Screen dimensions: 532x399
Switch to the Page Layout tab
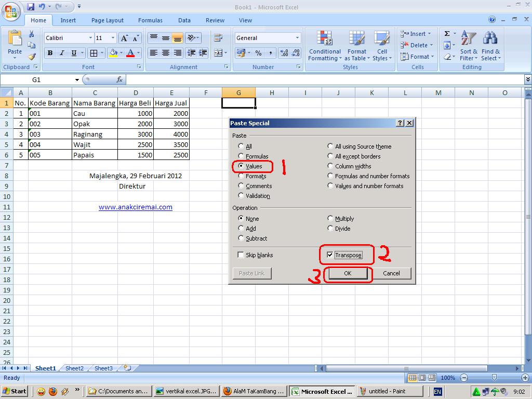pos(107,20)
